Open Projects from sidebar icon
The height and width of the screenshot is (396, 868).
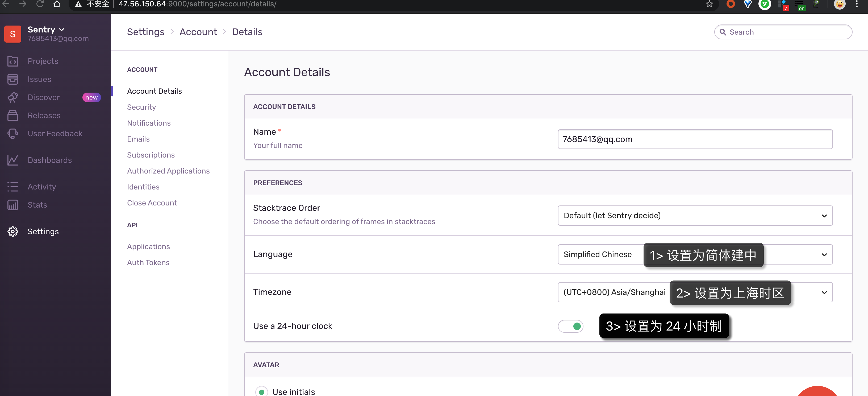[x=13, y=61]
